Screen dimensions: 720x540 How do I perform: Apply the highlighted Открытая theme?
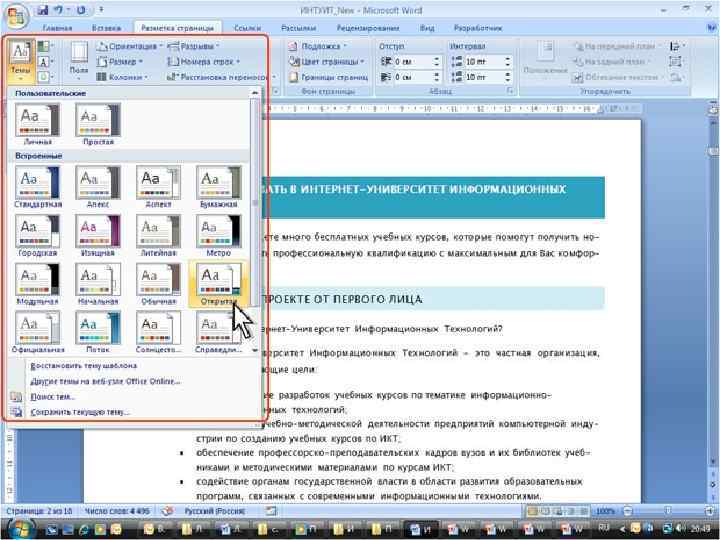pos(219,284)
